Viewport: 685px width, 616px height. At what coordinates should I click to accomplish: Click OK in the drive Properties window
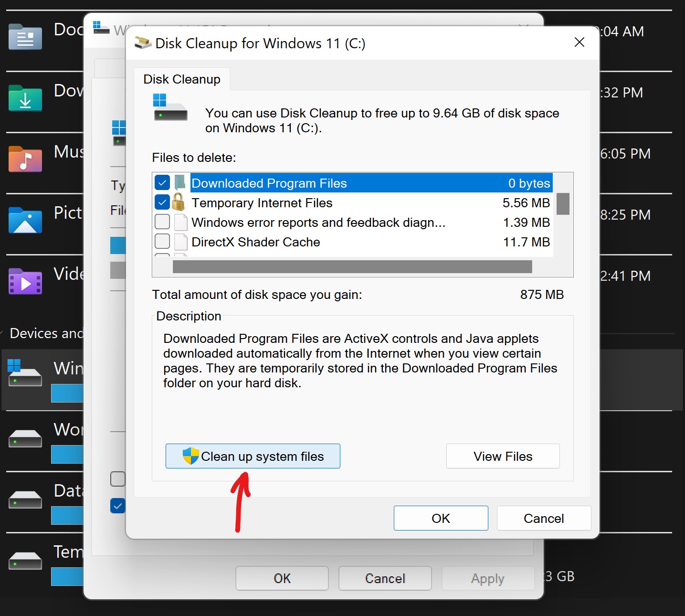(x=282, y=578)
